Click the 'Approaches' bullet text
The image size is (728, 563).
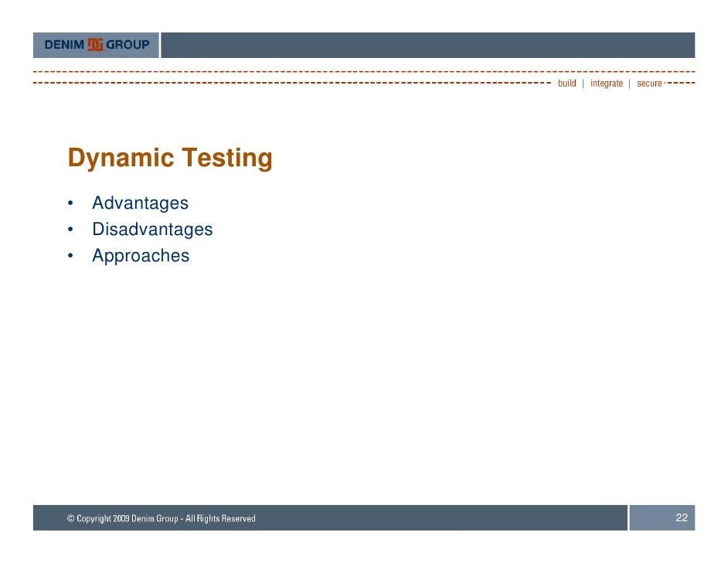pos(141,255)
